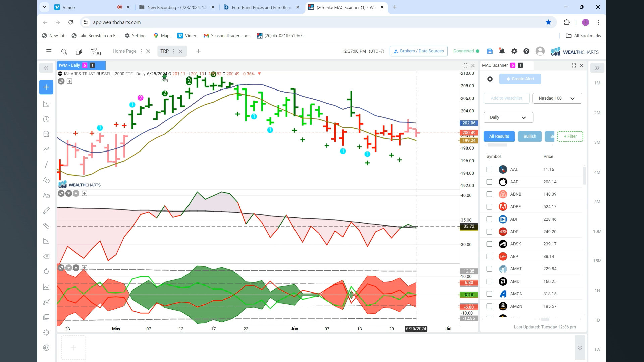Open the Home Page tab options menu
Screen dimensions: 644x362
(x=141, y=51)
